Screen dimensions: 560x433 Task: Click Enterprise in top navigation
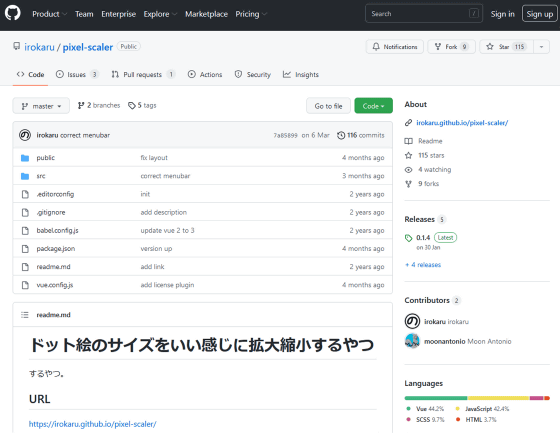pyautogui.click(x=119, y=14)
